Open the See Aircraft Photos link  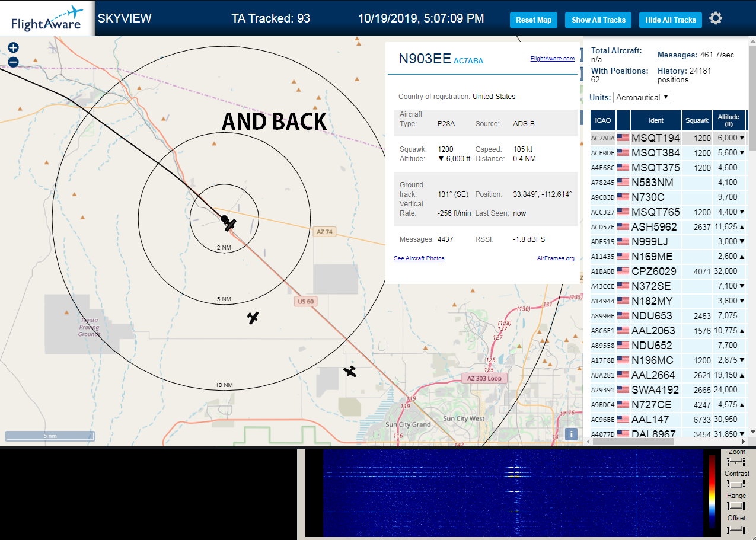419,258
